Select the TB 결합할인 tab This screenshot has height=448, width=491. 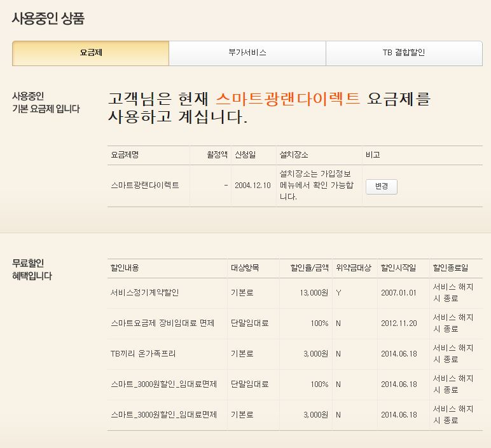coord(404,53)
